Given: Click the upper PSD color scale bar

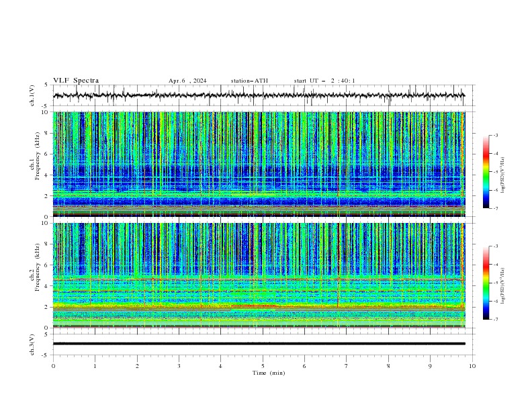Looking at the screenshot, I should [x=486, y=172].
